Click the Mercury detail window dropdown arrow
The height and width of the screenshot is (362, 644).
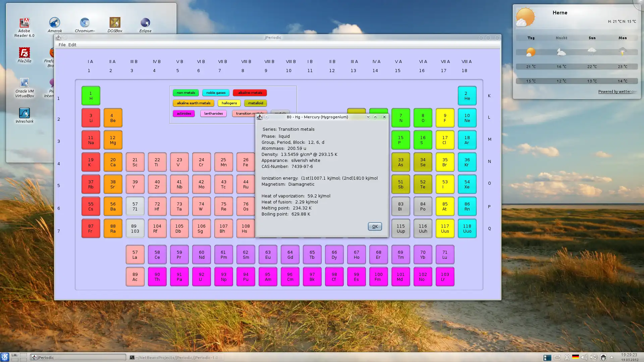coord(368,117)
